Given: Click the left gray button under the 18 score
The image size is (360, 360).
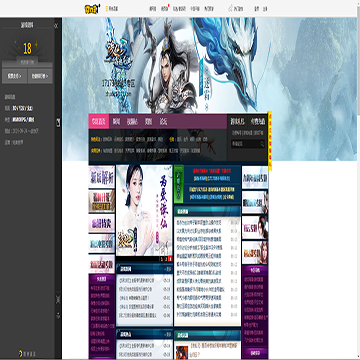Looking at the screenshot, I should coord(14,76).
